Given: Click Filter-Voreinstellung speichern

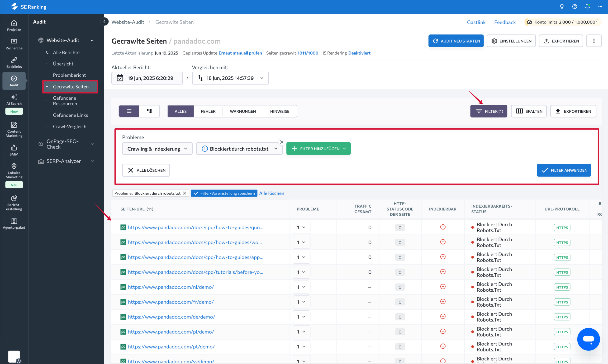Looking at the screenshot, I should (224, 193).
